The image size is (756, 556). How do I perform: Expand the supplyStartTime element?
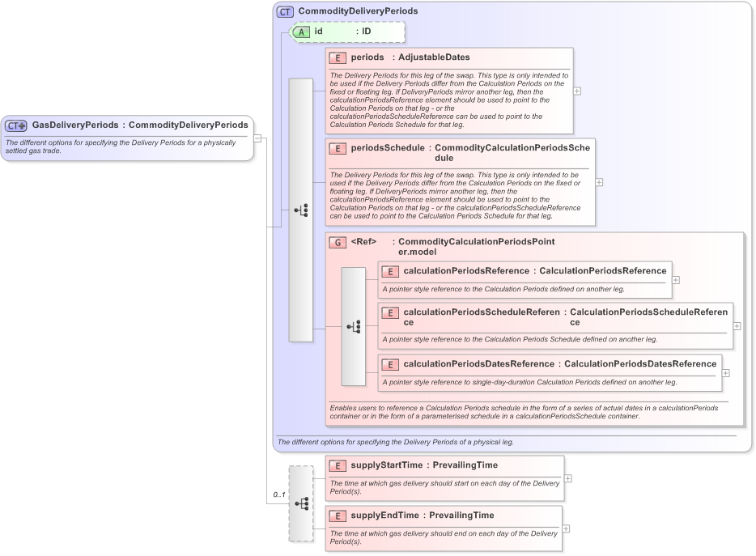[568, 478]
